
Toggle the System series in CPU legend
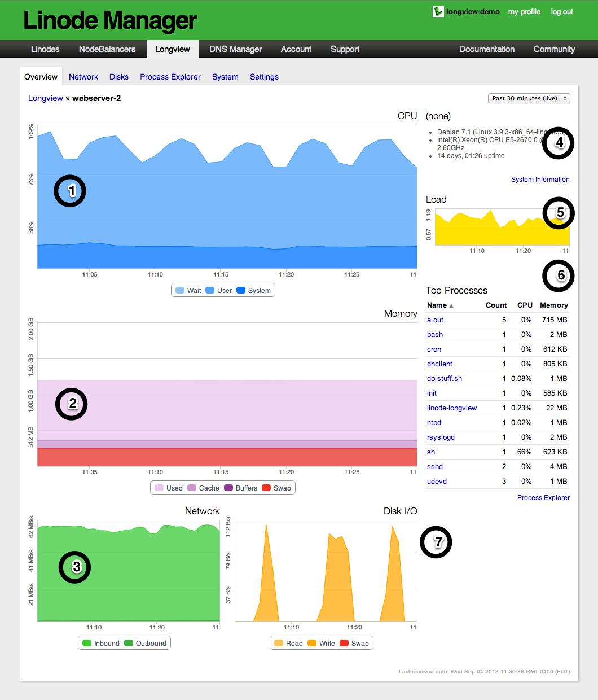tap(253, 291)
